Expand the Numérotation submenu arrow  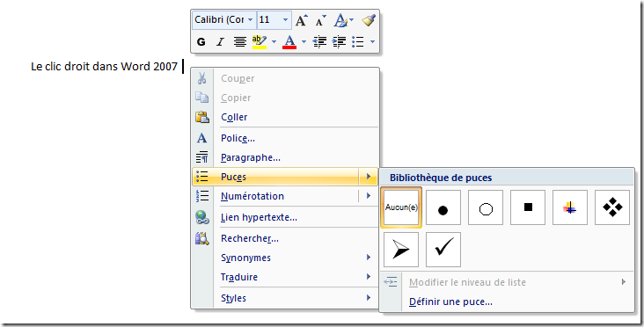click(x=369, y=196)
